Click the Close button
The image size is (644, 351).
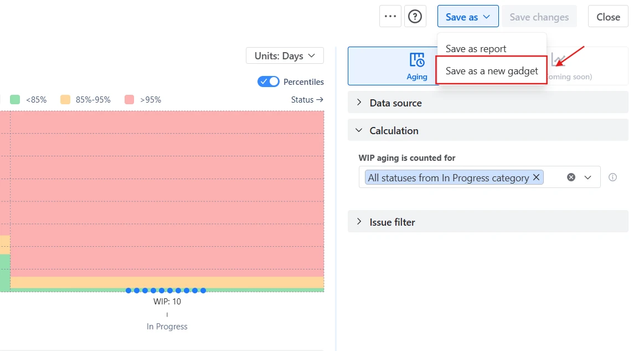[x=607, y=16]
